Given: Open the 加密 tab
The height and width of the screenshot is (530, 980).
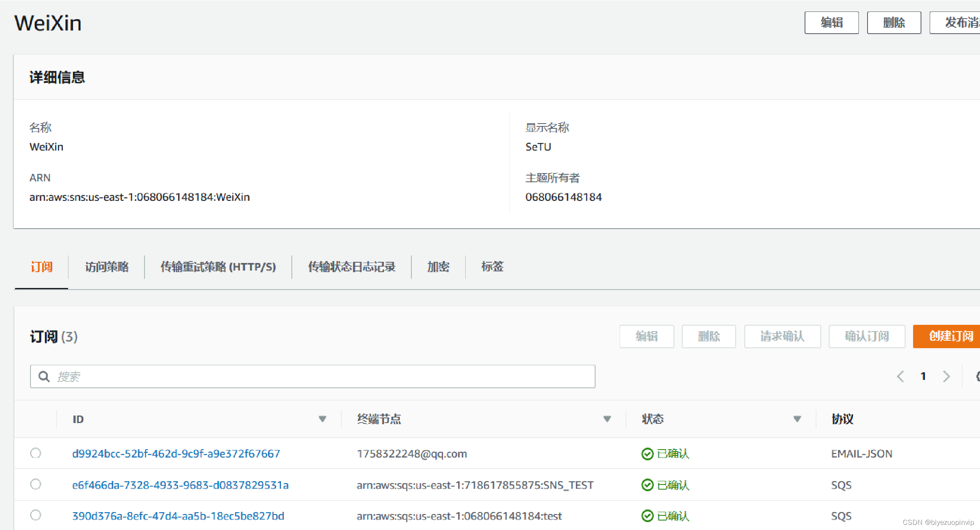Looking at the screenshot, I should [x=438, y=267].
